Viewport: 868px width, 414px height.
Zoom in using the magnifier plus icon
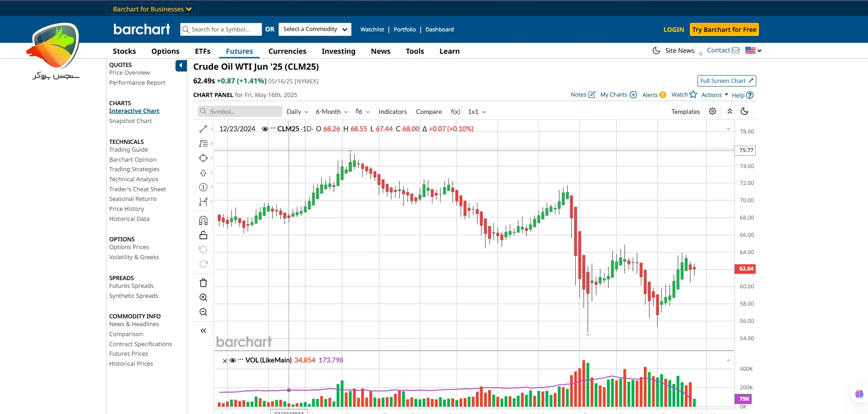(x=203, y=297)
